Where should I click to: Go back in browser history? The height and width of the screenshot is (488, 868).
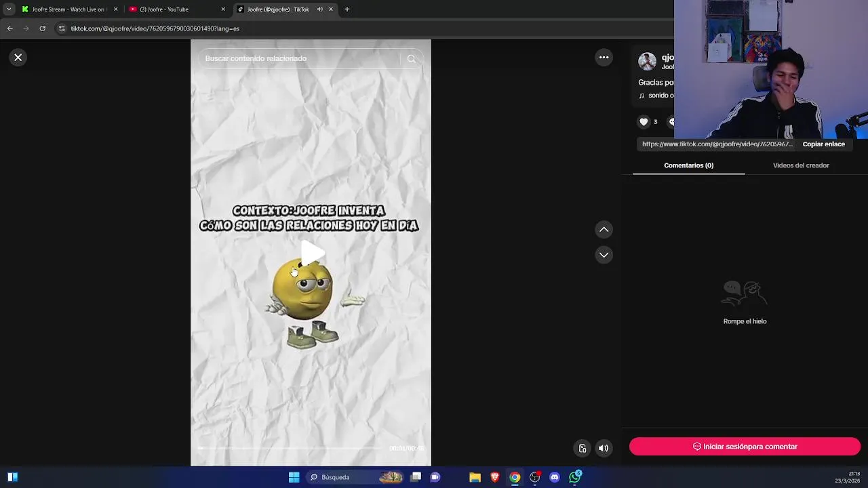tap(9, 28)
